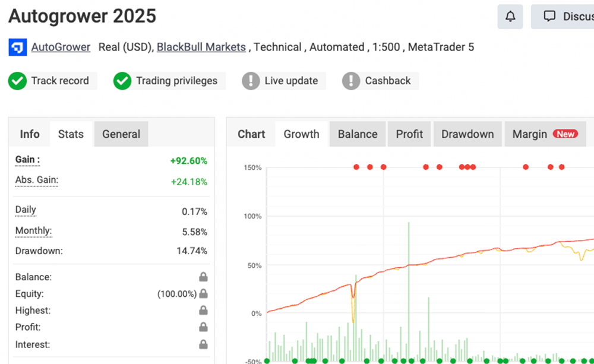Open the AutoGrower profile link
Image resolution: width=594 pixels, height=364 pixels.
coord(61,47)
